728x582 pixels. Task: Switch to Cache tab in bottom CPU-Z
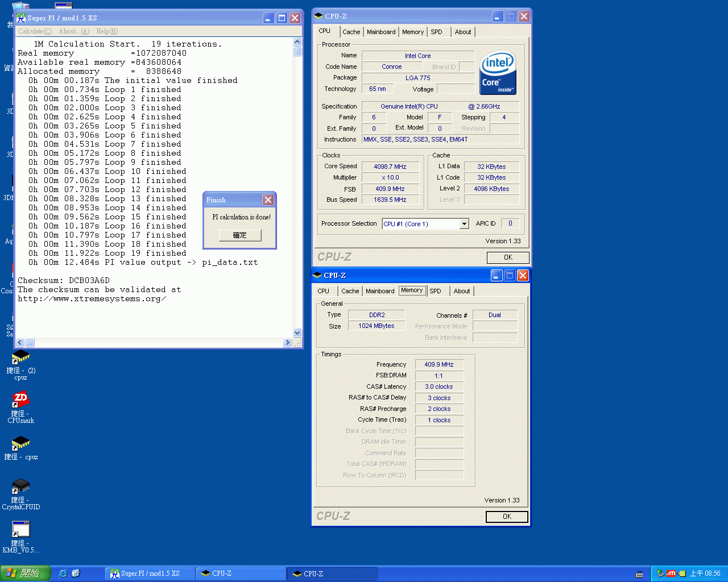click(x=350, y=291)
